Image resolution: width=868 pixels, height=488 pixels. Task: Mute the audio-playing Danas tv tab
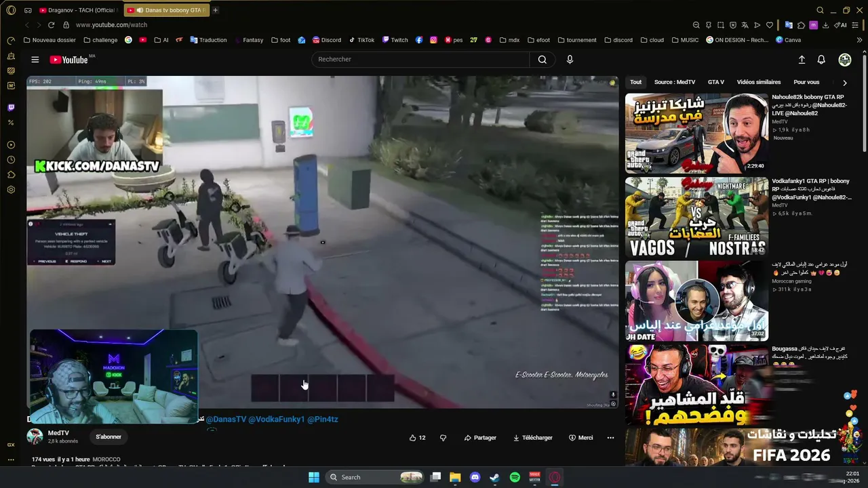pos(139,10)
